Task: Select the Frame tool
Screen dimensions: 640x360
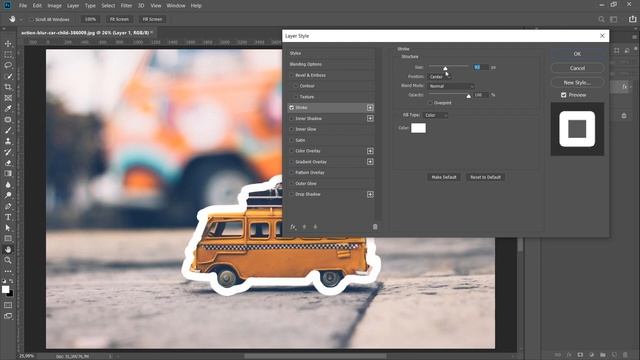Action: (8, 98)
